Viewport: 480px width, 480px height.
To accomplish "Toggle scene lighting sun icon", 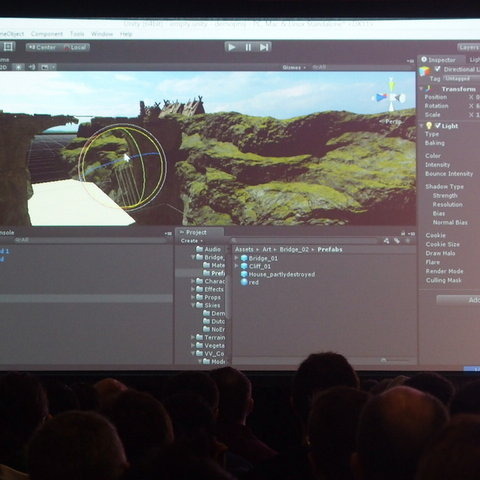I will [19, 67].
